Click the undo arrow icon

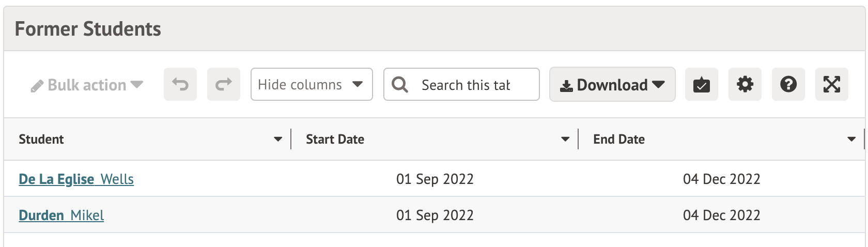(x=180, y=84)
